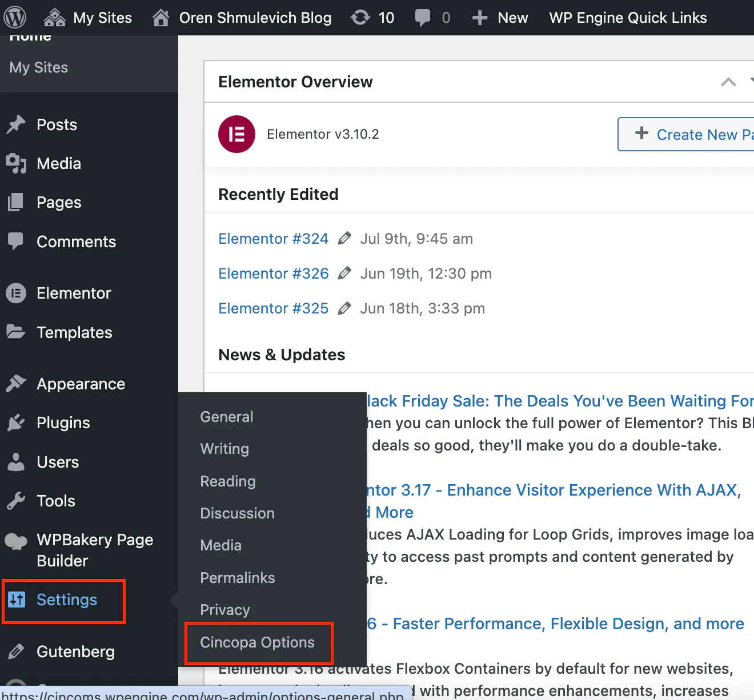Collapse the Elementor Overview panel

point(728,82)
